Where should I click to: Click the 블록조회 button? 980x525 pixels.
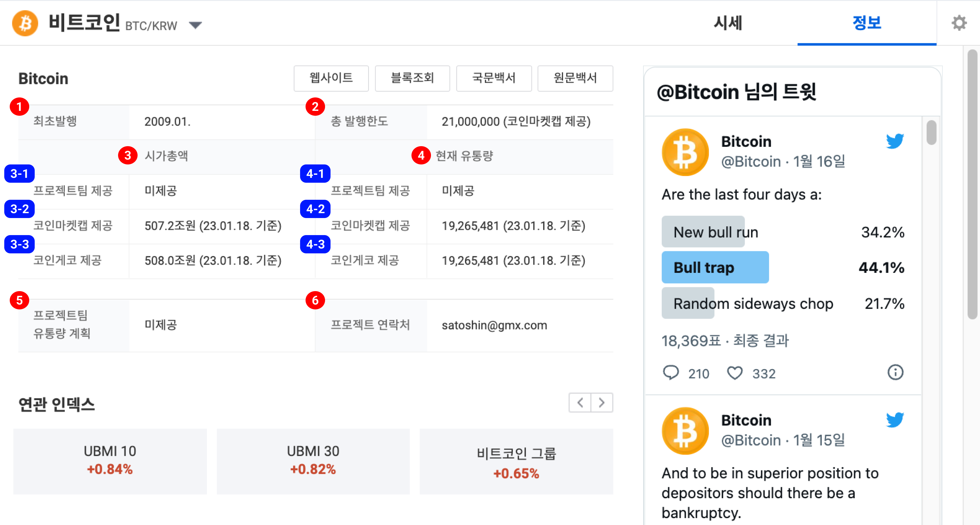point(412,78)
